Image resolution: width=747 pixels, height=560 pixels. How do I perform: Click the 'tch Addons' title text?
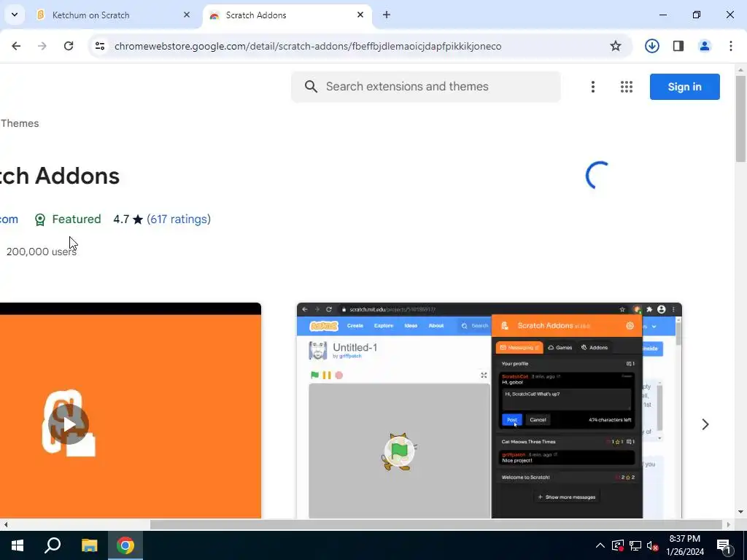click(x=60, y=176)
